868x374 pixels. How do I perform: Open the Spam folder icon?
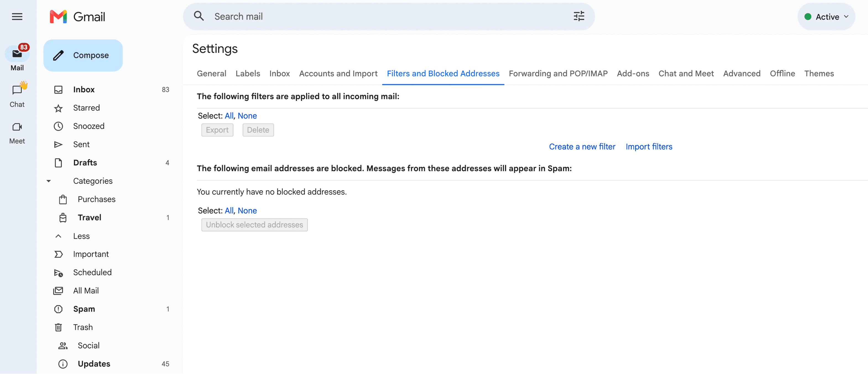(58, 309)
